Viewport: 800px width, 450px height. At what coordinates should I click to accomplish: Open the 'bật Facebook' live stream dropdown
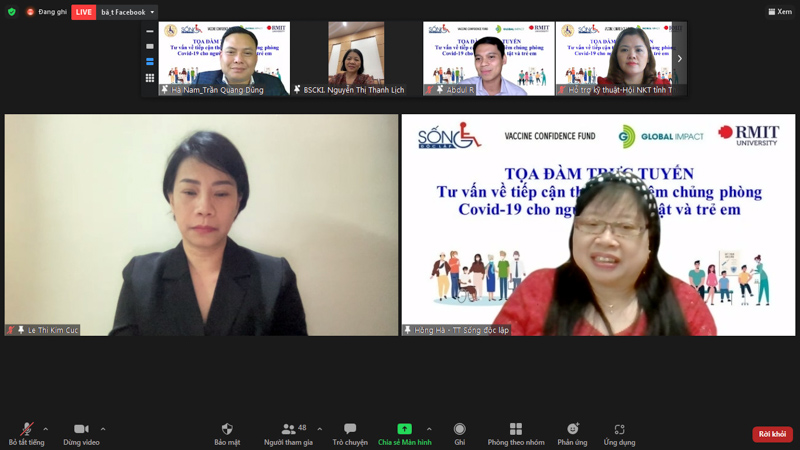click(127, 12)
